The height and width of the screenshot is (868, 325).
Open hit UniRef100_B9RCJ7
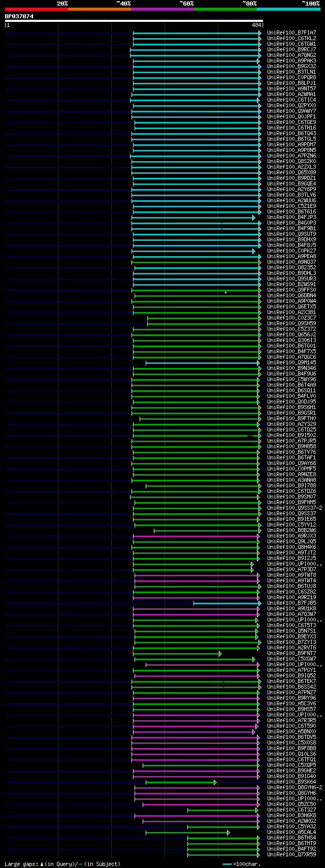point(291,50)
